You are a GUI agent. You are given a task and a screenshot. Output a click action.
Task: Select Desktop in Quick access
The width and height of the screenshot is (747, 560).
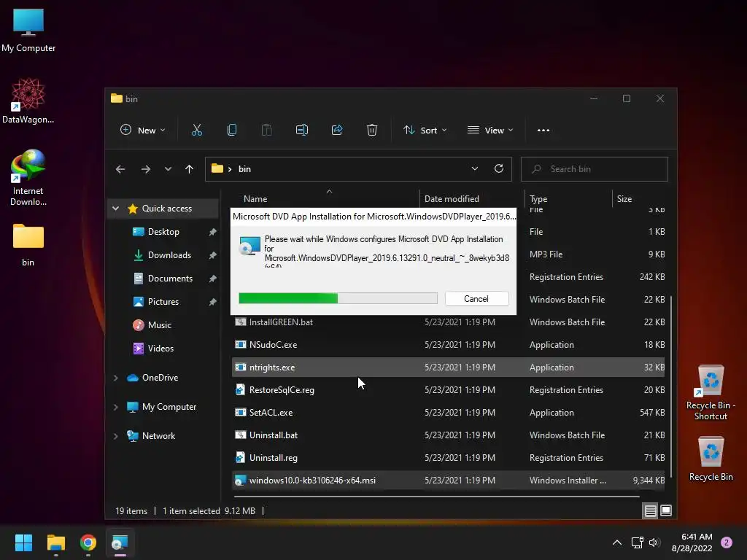[163, 232]
